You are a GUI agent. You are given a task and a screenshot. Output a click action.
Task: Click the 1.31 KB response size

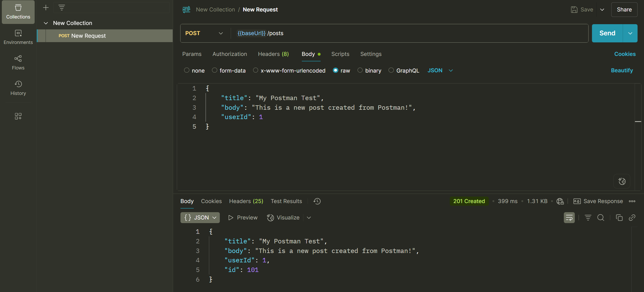point(537,201)
